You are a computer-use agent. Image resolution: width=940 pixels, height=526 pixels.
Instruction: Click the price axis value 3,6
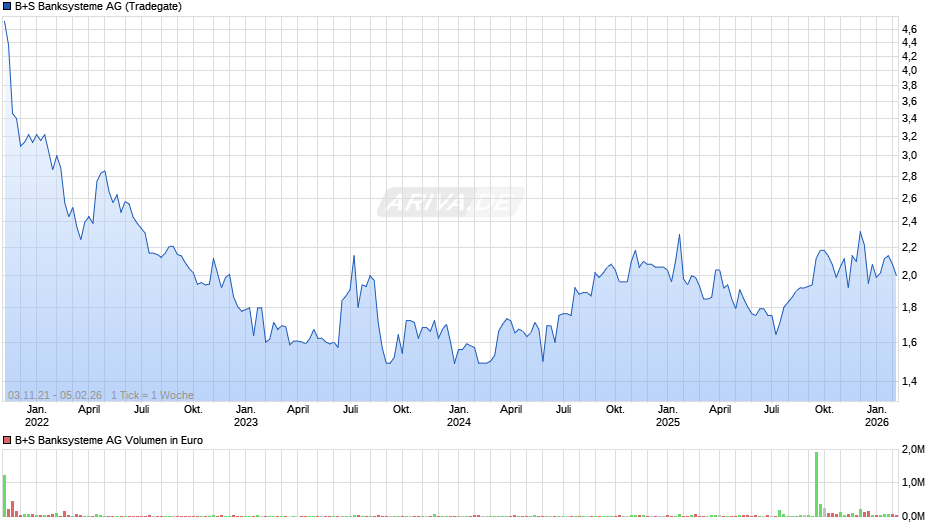tap(909, 101)
